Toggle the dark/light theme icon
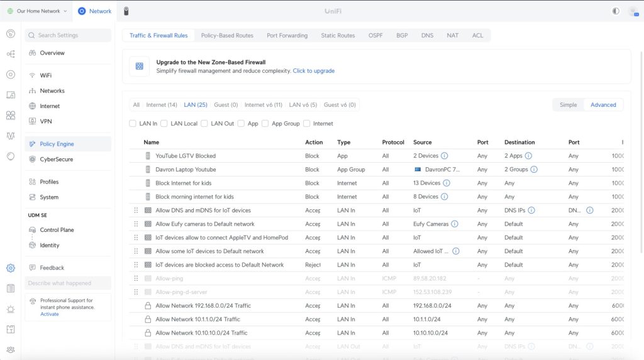 pos(615,11)
